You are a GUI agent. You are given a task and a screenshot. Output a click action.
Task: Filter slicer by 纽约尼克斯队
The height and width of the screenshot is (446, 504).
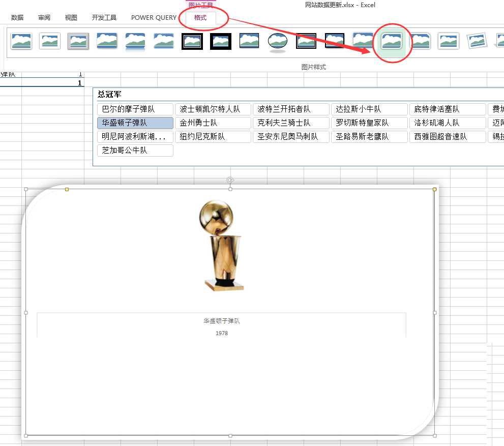(213, 137)
